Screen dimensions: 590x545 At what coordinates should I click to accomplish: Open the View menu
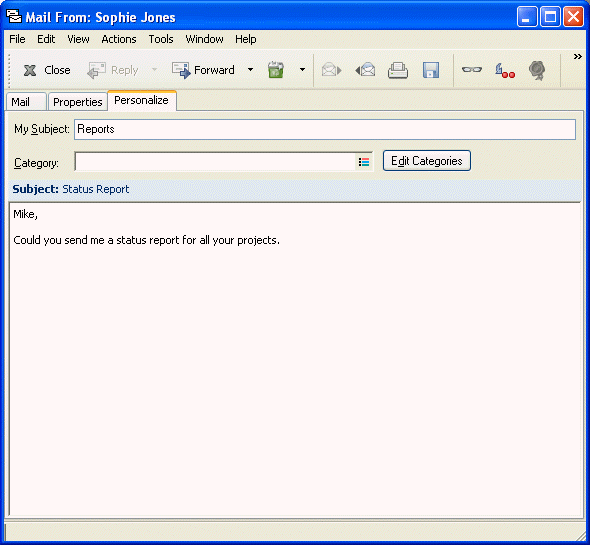78,39
